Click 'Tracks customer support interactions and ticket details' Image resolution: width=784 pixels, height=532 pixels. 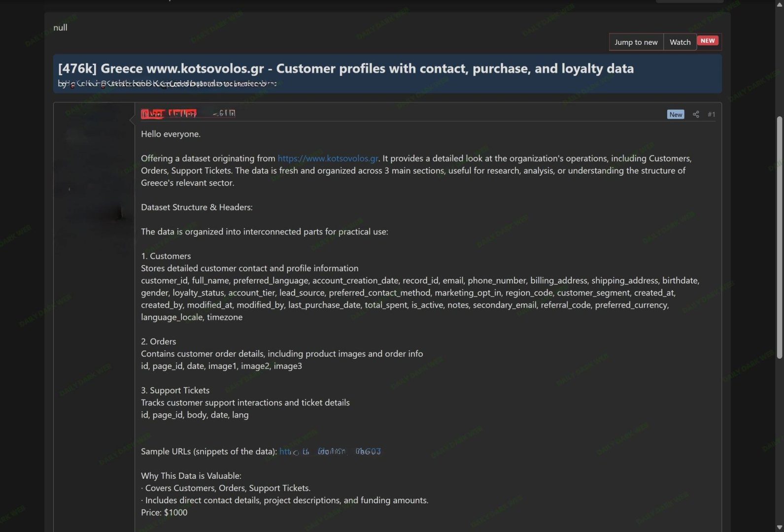tap(245, 402)
